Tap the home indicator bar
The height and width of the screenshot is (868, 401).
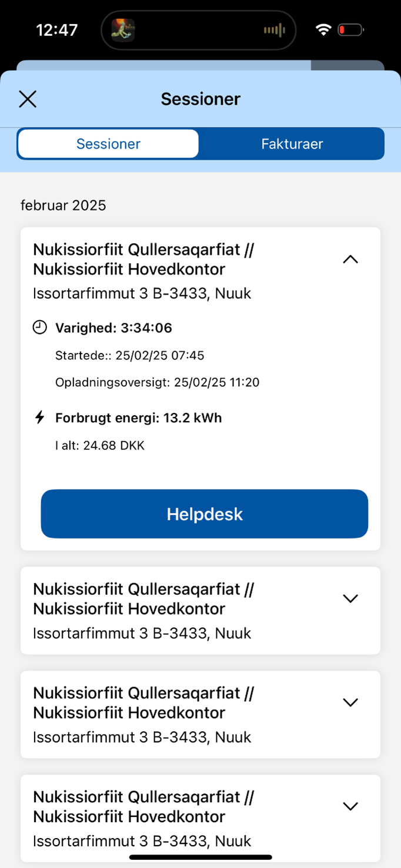[x=200, y=857]
